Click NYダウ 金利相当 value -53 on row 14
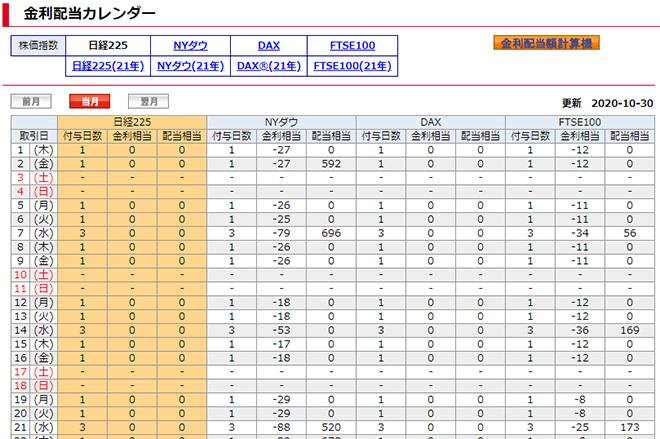This screenshot has width=660, height=439. (281, 330)
